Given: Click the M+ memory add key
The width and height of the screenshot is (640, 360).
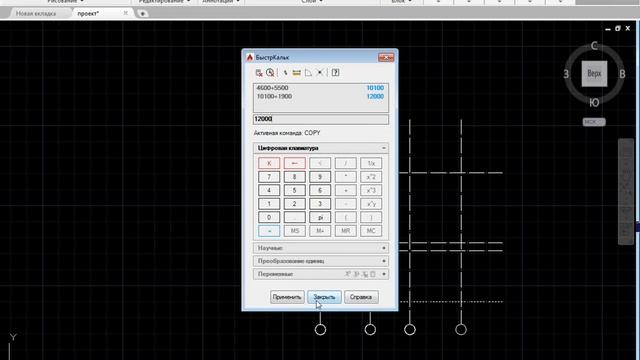Looking at the screenshot, I should coord(320,231).
